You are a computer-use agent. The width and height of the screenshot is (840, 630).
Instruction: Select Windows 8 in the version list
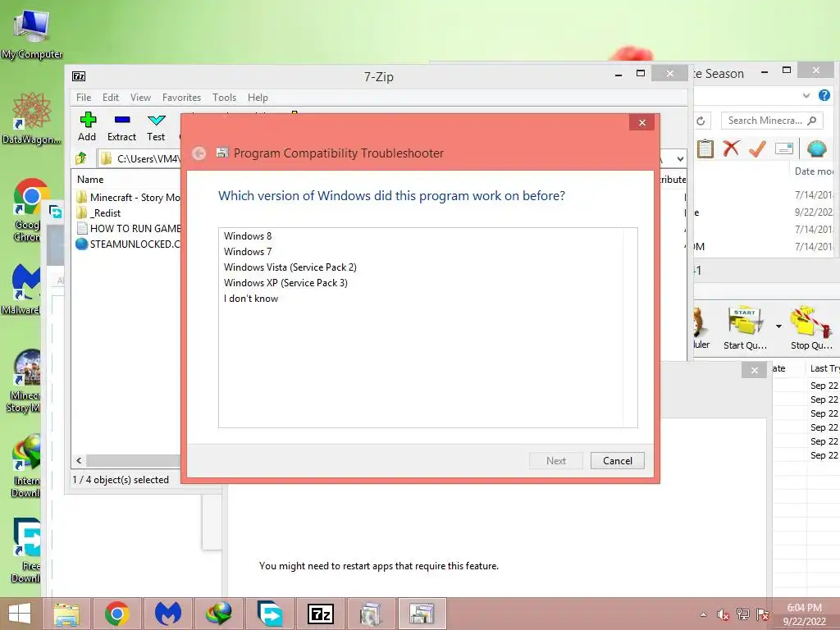point(248,236)
